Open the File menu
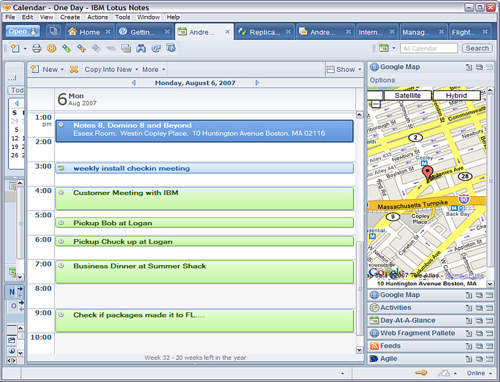Viewport: 500px width, 382px height. pos(10,17)
